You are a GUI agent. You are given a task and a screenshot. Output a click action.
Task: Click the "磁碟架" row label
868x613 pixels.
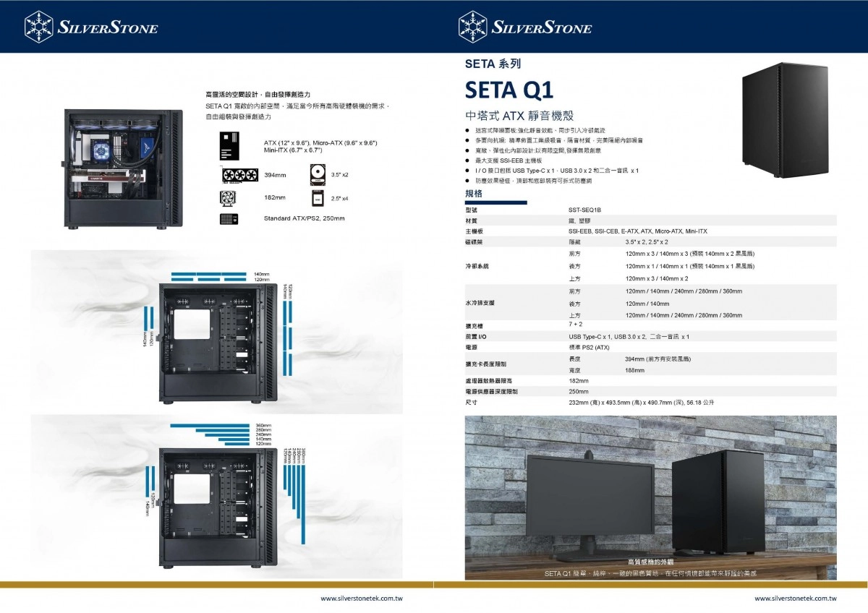point(475,241)
